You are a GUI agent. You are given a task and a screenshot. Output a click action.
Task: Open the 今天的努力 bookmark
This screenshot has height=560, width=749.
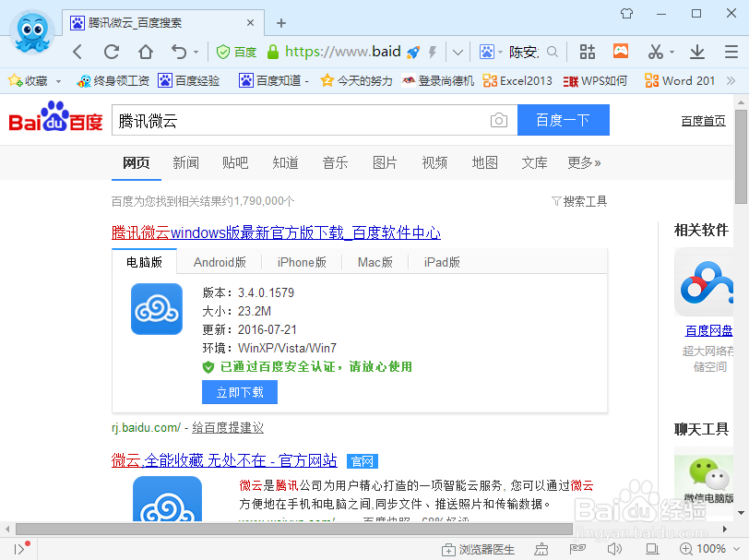(x=356, y=81)
